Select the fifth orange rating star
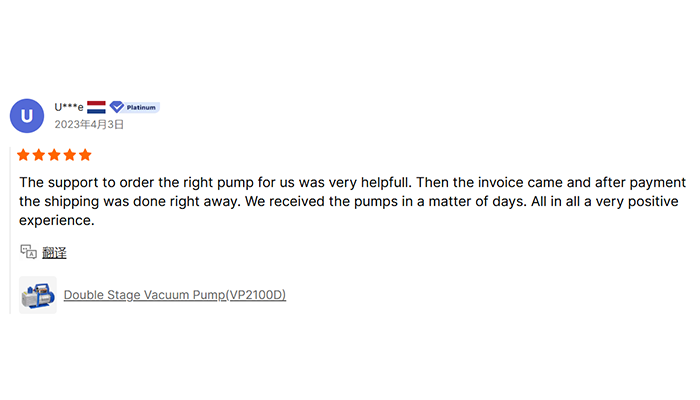The image size is (700, 400). click(85, 155)
